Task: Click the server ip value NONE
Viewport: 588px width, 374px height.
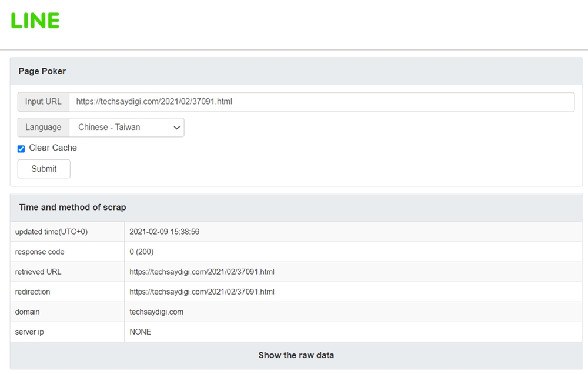Action: tap(141, 332)
